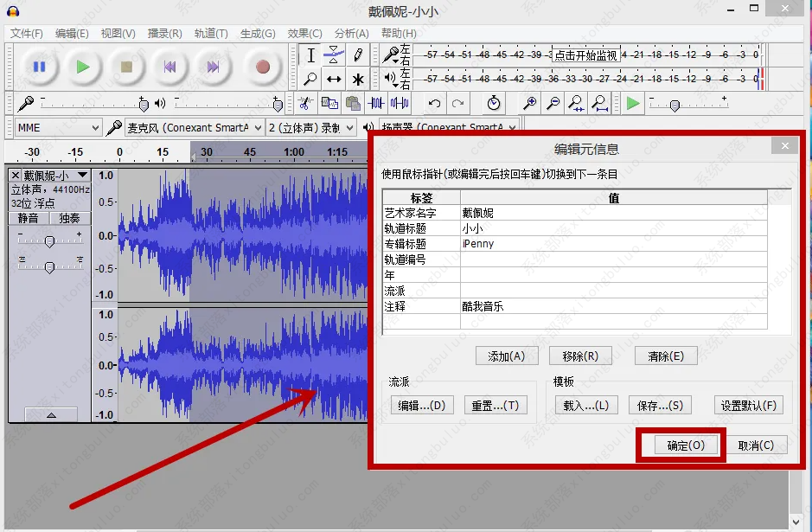
Task: Start recording with the red Record button
Action: point(263,67)
